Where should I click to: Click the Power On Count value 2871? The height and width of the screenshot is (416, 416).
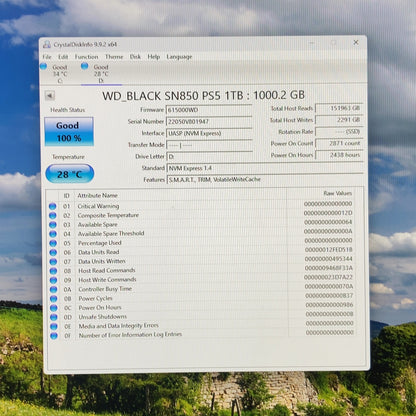point(339,143)
